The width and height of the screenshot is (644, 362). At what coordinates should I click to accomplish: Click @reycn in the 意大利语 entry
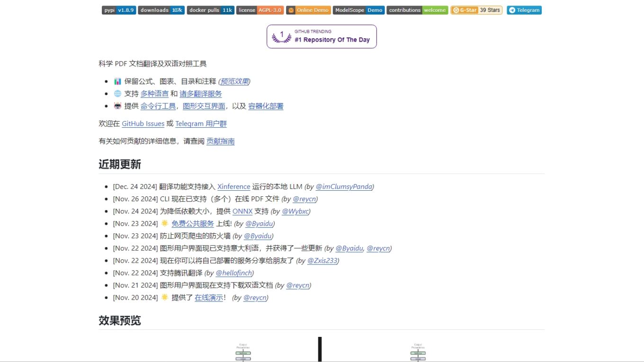(x=378, y=248)
